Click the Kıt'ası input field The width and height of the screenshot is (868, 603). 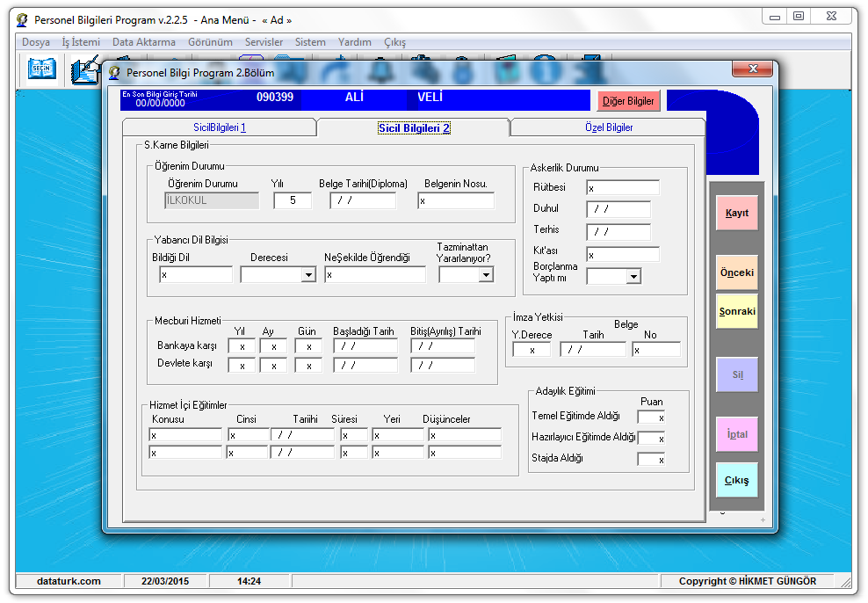click(x=623, y=255)
